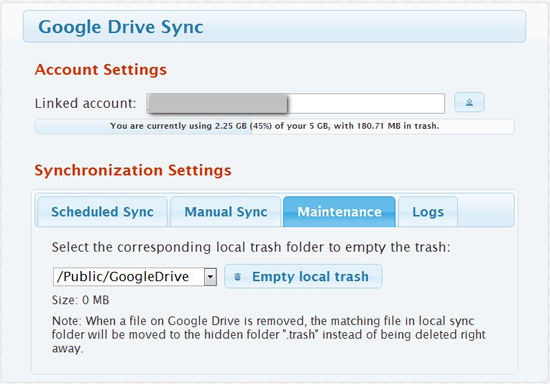Select the Maintenance tab

339,211
